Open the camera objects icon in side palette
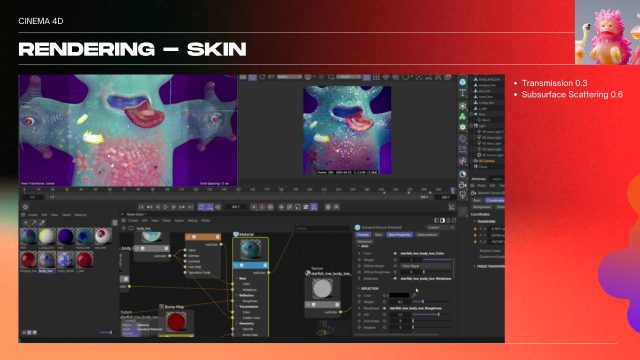This screenshot has width=640, height=360. tap(462, 185)
